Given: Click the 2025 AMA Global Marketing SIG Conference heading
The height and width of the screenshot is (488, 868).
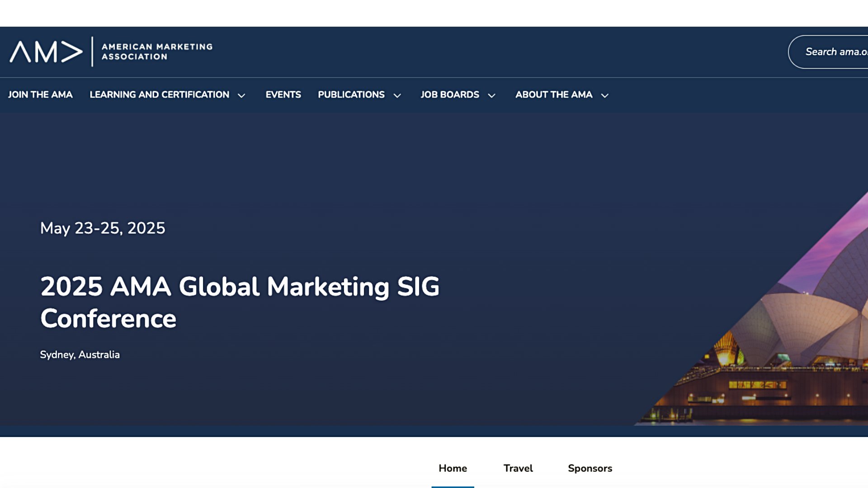Looking at the screenshot, I should (x=240, y=302).
